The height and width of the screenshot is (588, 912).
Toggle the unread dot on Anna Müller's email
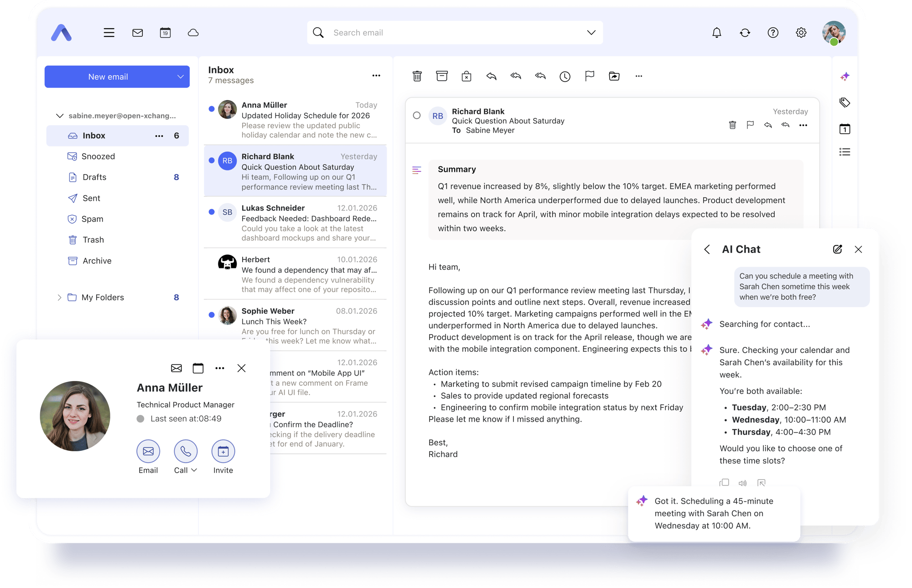[212, 109]
